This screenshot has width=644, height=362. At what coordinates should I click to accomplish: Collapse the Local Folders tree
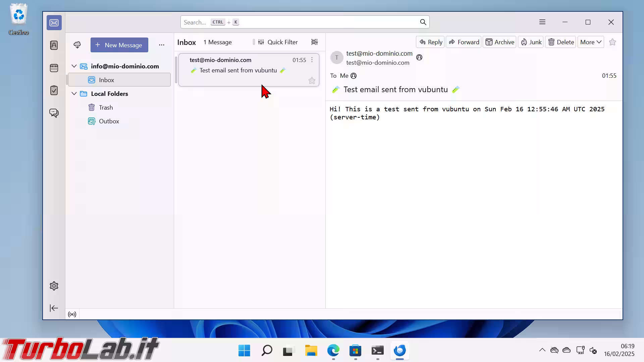coord(74,94)
